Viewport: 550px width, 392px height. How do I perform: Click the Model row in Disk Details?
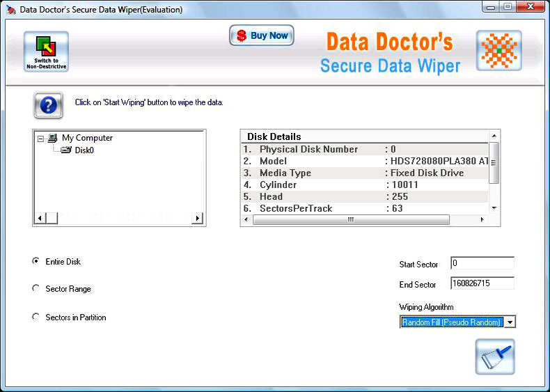click(365, 161)
